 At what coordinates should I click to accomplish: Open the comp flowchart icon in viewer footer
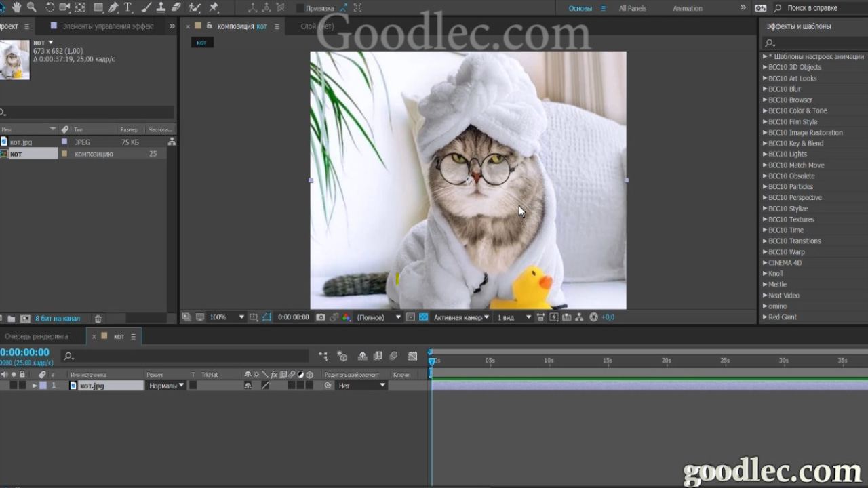pyautogui.click(x=579, y=317)
